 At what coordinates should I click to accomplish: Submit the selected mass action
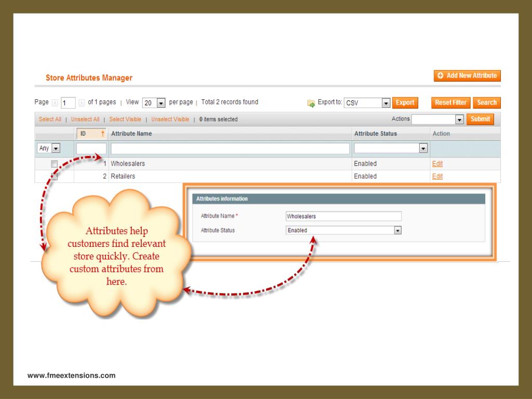480,119
